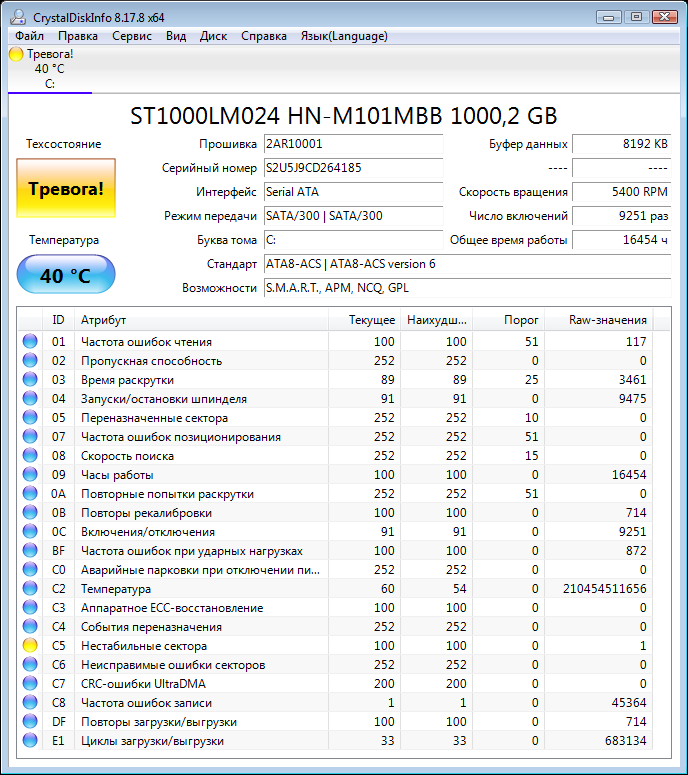Open the Диск menu
This screenshot has width=688, height=775.
coord(213,36)
